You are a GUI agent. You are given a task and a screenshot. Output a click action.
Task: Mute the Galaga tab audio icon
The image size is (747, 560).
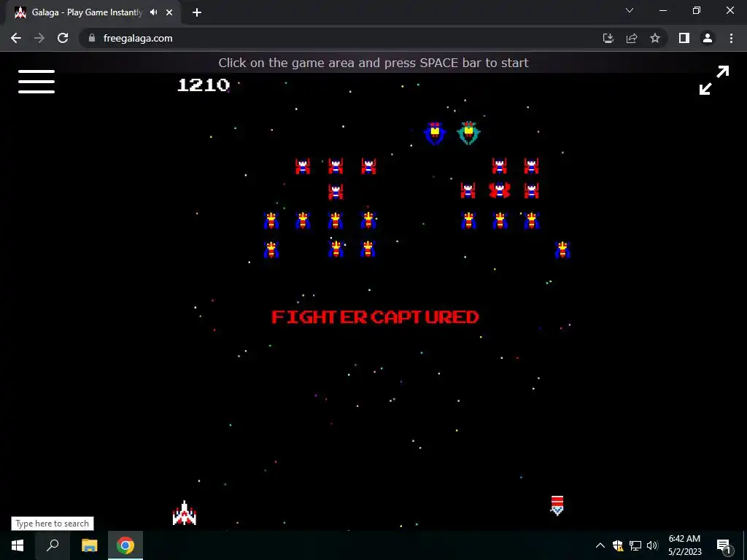click(153, 12)
